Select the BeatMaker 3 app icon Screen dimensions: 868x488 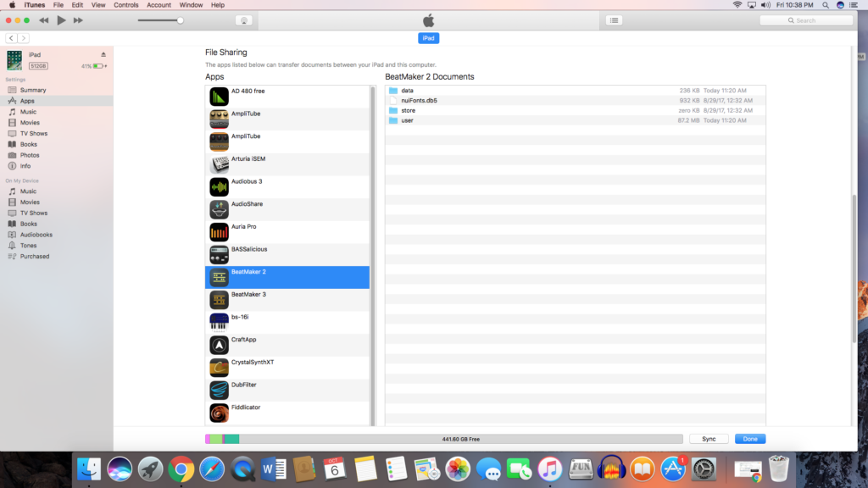point(219,300)
